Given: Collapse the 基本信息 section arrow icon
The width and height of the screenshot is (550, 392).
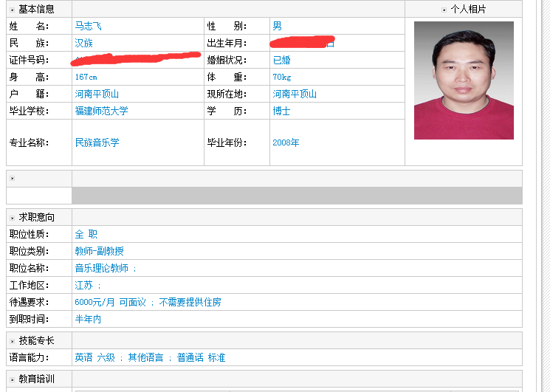Looking at the screenshot, I should [13, 10].
